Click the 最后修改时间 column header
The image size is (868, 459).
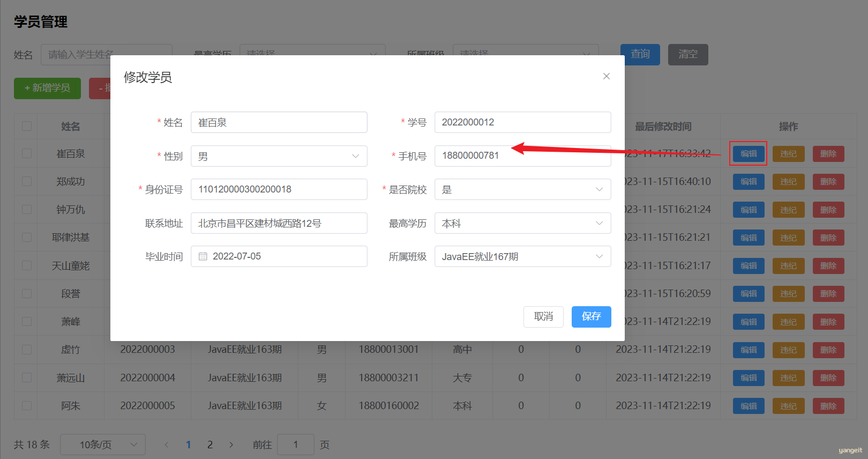(x=663, y=127)
